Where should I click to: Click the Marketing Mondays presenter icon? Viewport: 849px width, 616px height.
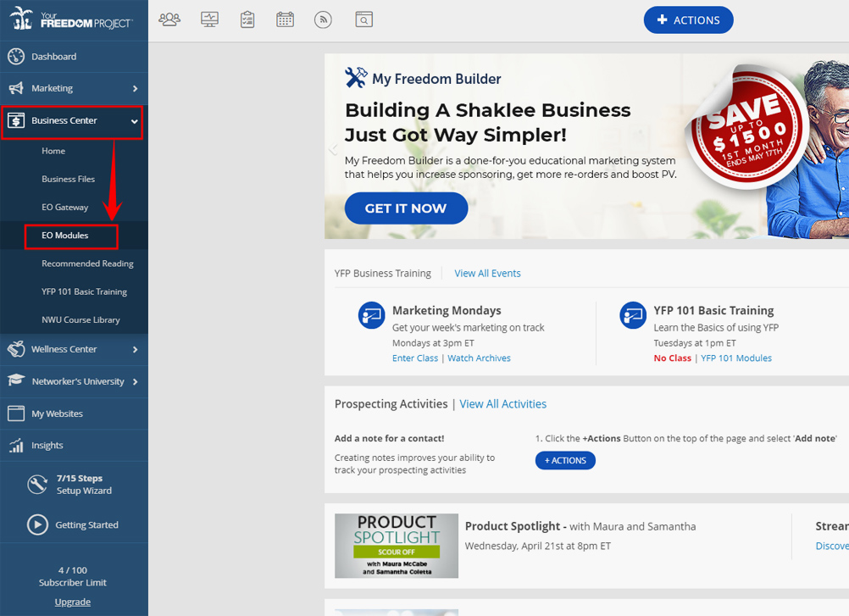click(371, 315)
